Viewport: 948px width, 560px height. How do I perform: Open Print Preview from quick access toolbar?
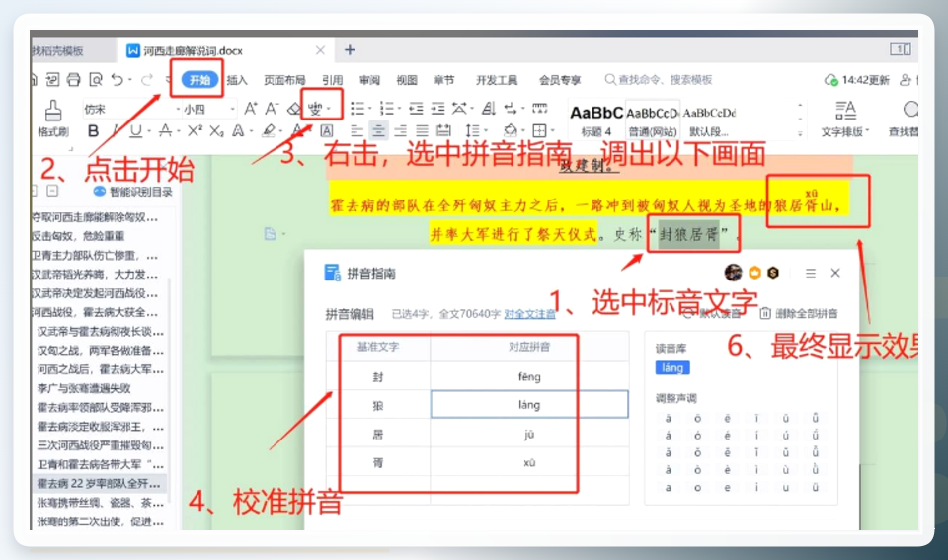[95, 79]
